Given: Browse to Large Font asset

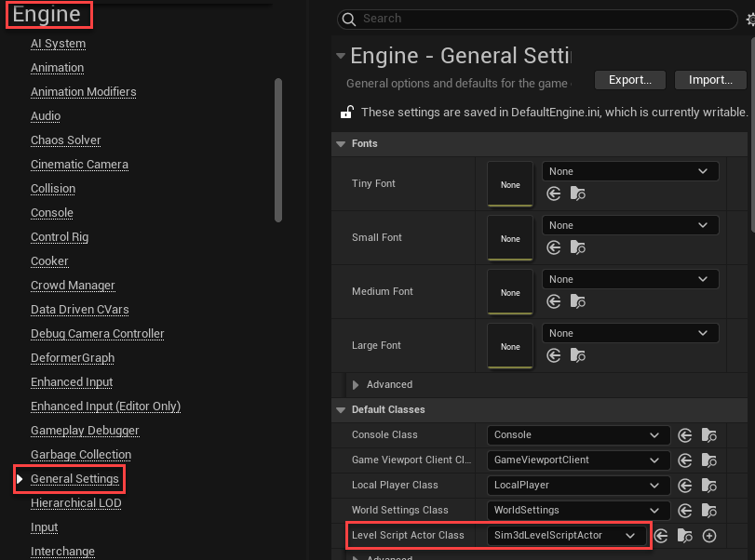Looking at the screenshot, I should click(577, 355).
